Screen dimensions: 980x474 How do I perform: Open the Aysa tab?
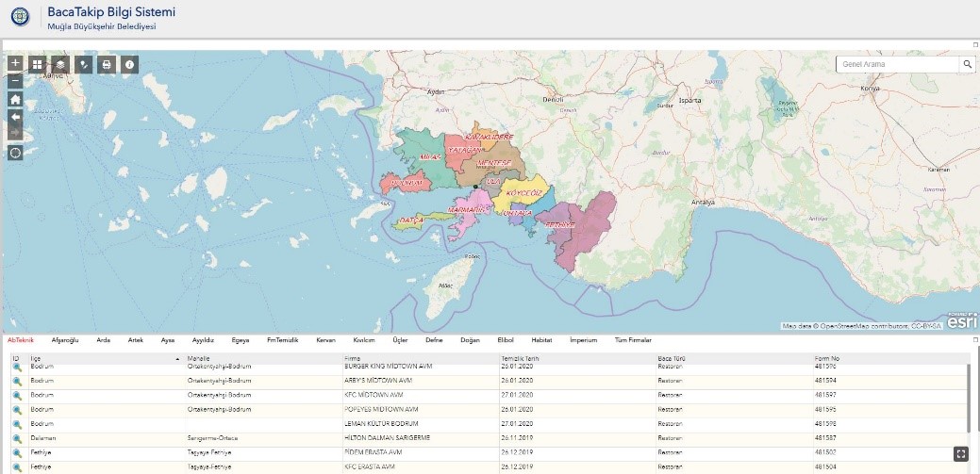pyautogui.click(x=168, y=340)
